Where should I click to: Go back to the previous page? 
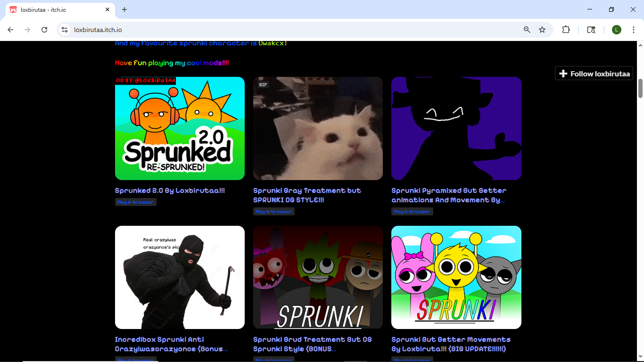[10, 30]
